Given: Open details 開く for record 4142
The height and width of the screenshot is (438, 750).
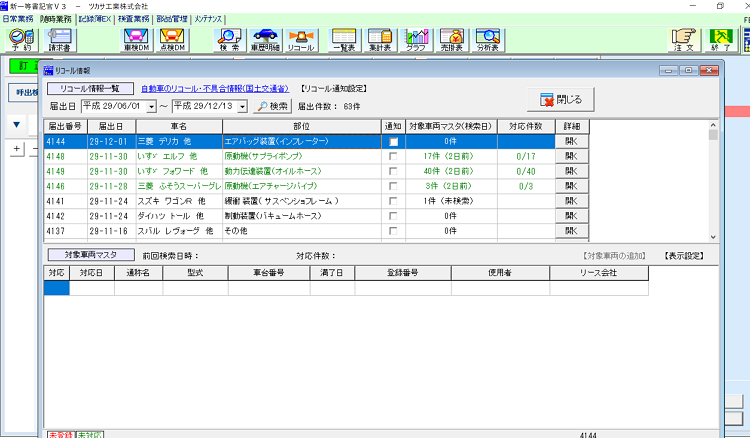Looking at the screenshot, I should click(x=572, y=216).
